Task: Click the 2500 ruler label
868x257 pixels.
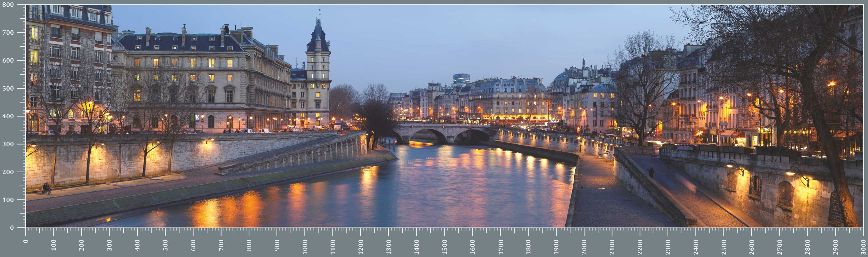Action: click(724, 247)
